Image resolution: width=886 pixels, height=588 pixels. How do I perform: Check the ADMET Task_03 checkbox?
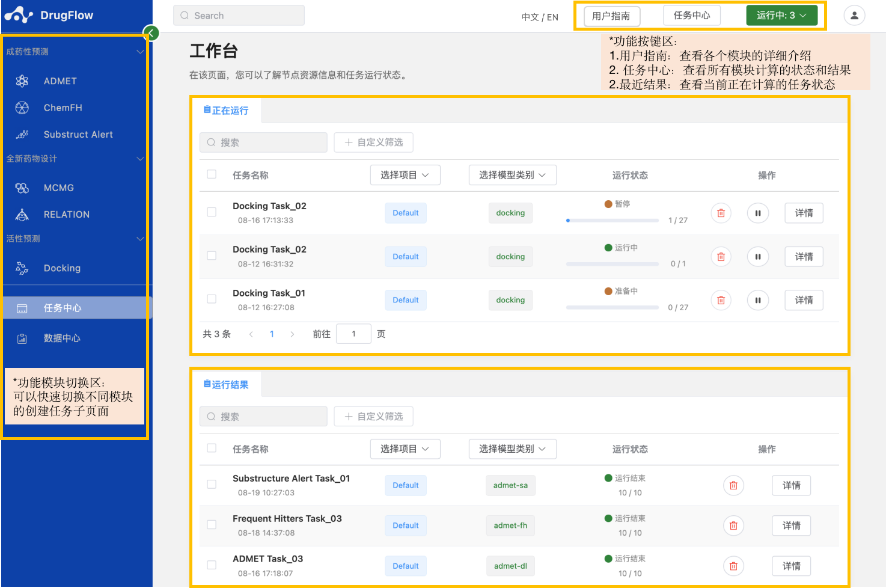pos(211,565)
